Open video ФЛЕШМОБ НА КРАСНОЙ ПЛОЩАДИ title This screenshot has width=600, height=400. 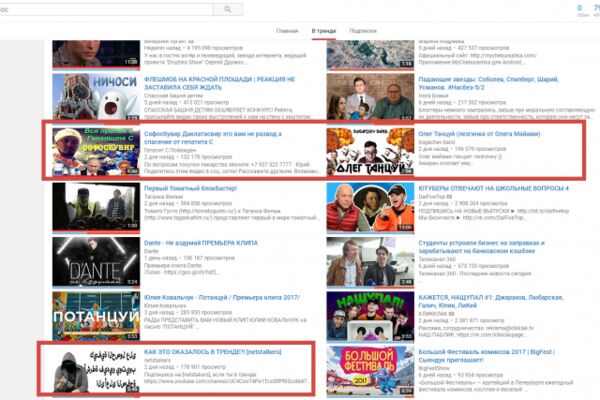220,83
